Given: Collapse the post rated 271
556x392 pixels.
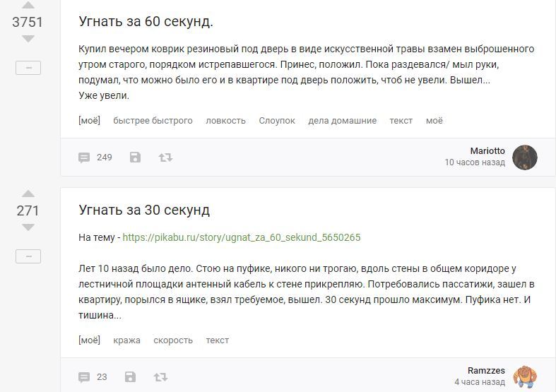Looking at the screenshot, I should pos(28,256).
